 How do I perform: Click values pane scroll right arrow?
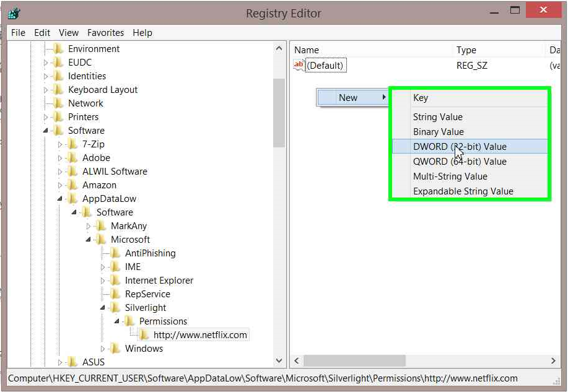pyautogui.click(x=553, y=361)
